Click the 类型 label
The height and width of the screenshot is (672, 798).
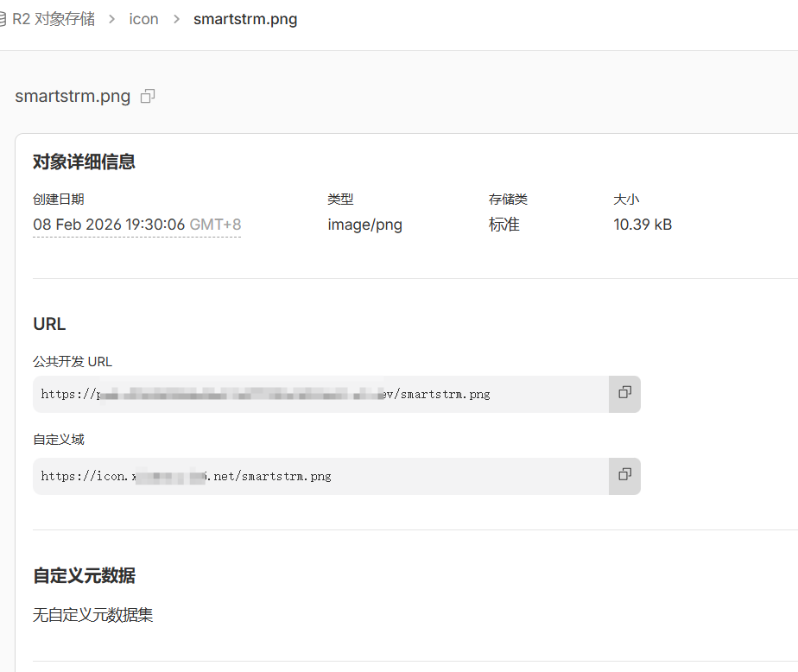(x=340, y=199)
